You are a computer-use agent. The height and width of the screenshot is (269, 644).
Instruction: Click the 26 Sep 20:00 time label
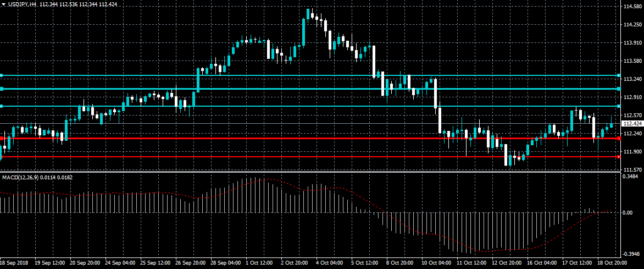[x=191, y=262]
